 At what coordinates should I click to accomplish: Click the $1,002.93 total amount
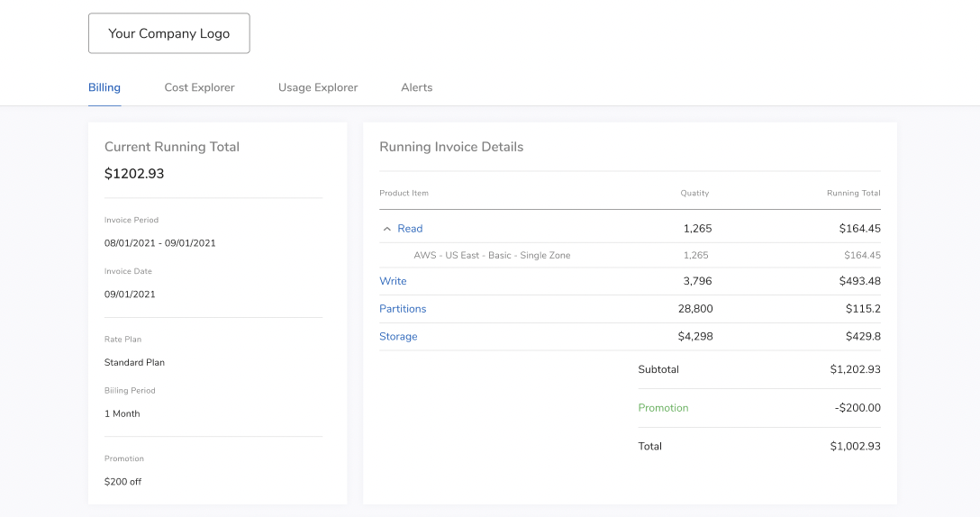pyautogui.click(x=855, y=447)
